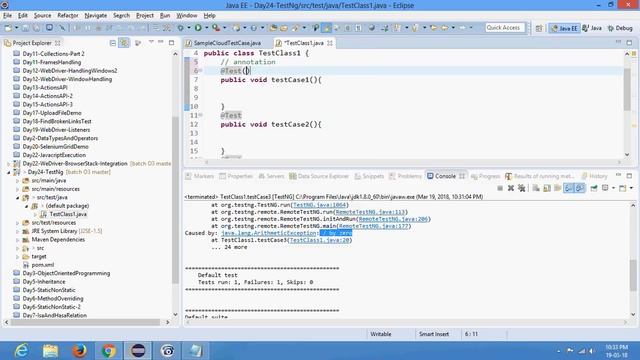Open the Refactor menu
Screen dimensions: 640x360
tap(68, 16)
